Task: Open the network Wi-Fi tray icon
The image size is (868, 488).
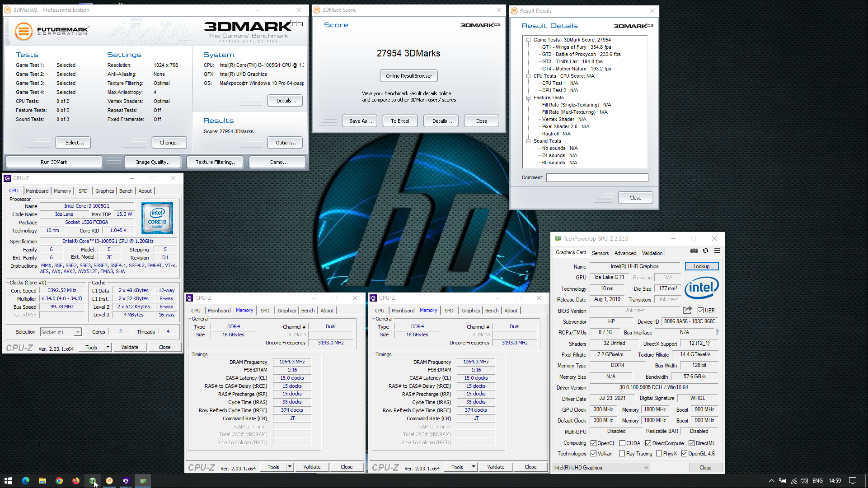Action: [793, 481]
